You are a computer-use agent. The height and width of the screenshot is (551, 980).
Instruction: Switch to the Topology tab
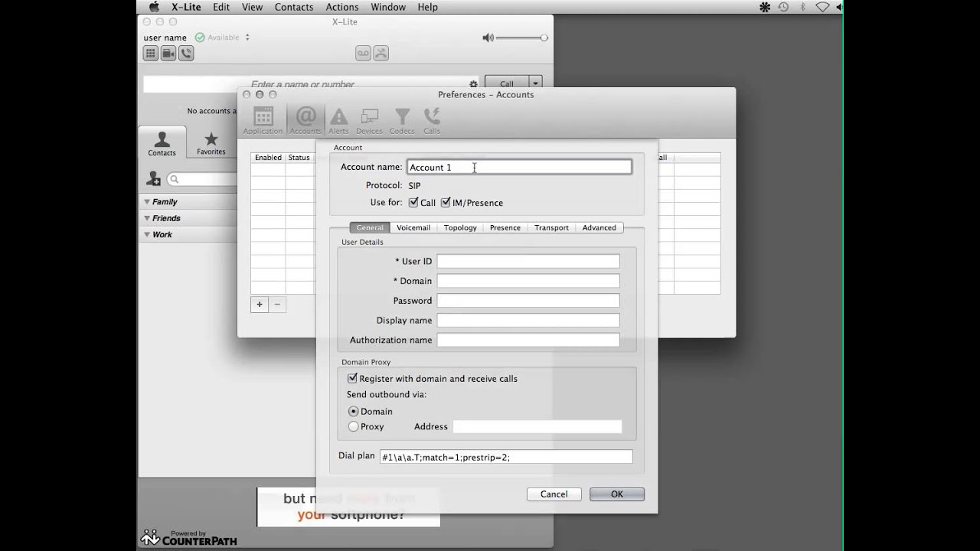[460, 227]
